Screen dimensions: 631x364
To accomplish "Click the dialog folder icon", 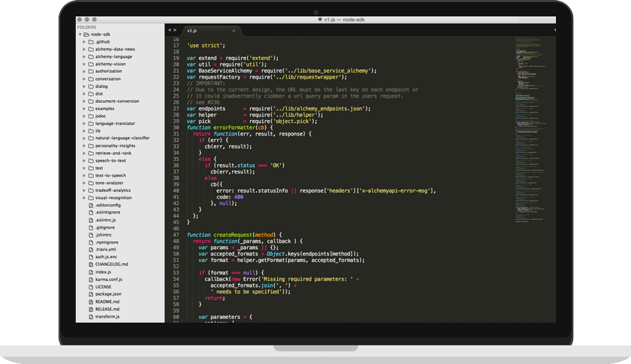I will click(91, 86).
